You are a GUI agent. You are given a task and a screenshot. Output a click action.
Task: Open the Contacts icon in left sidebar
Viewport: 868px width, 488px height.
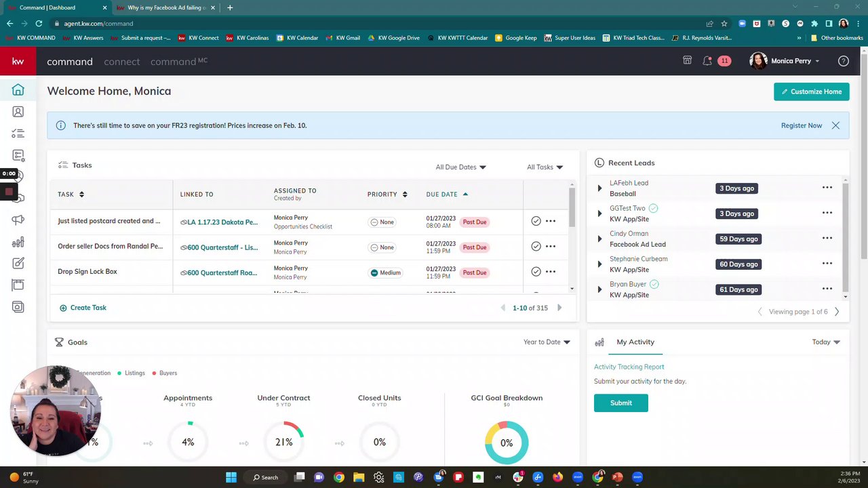18,112
